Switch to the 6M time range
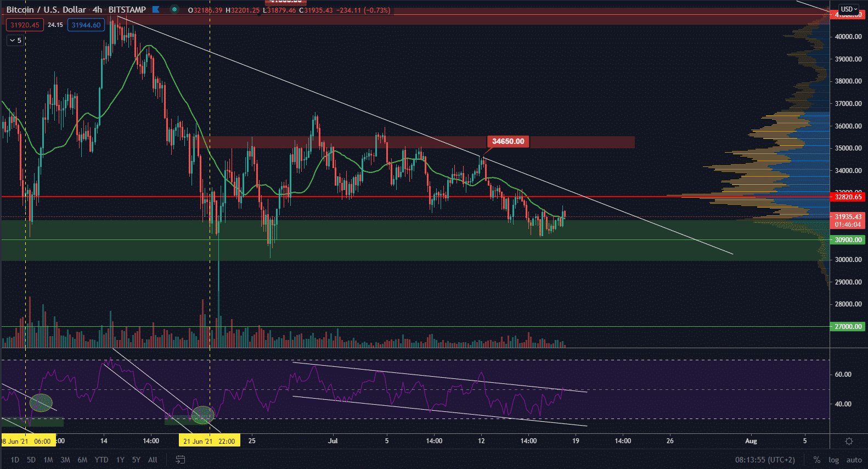The height and width of the screenshot is (469, 868). (x=82, y=460)
